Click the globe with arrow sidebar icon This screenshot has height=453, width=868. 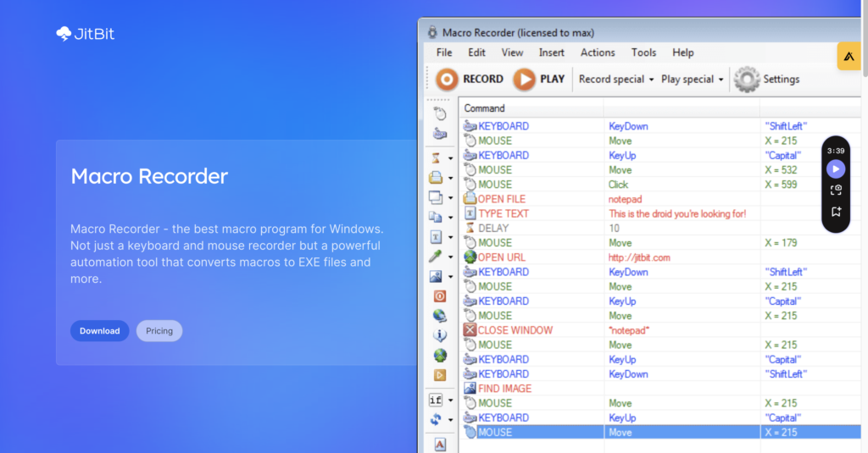click(440, 316)
